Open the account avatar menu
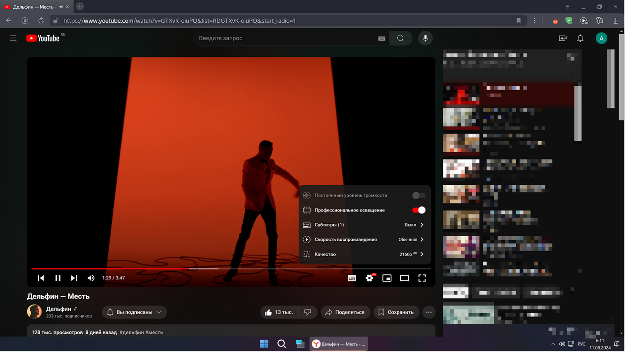This screenshot has width=634, height=364. click(601, 38)
